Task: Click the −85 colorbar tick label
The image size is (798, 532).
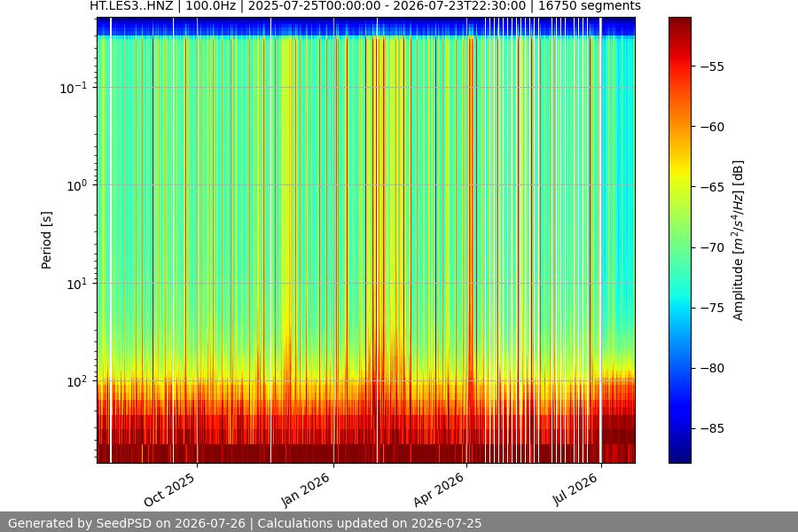Action: (x=712, y=428)
